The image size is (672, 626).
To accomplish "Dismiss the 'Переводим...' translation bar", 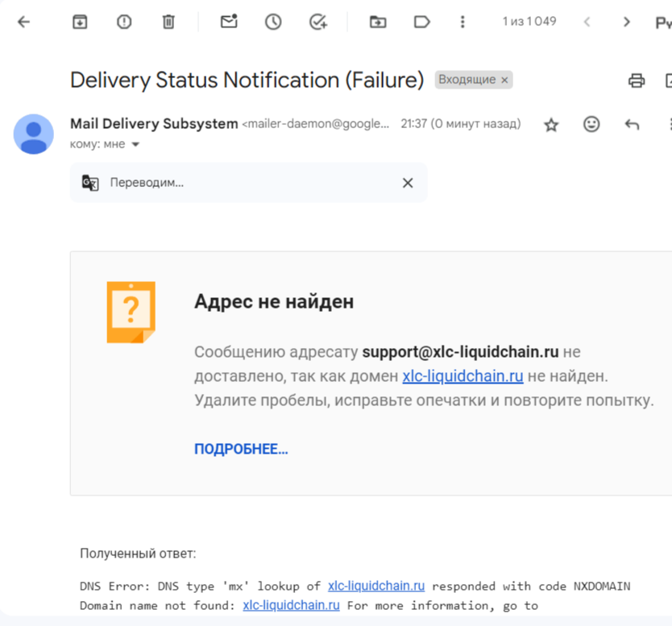I will coord(408,183).
